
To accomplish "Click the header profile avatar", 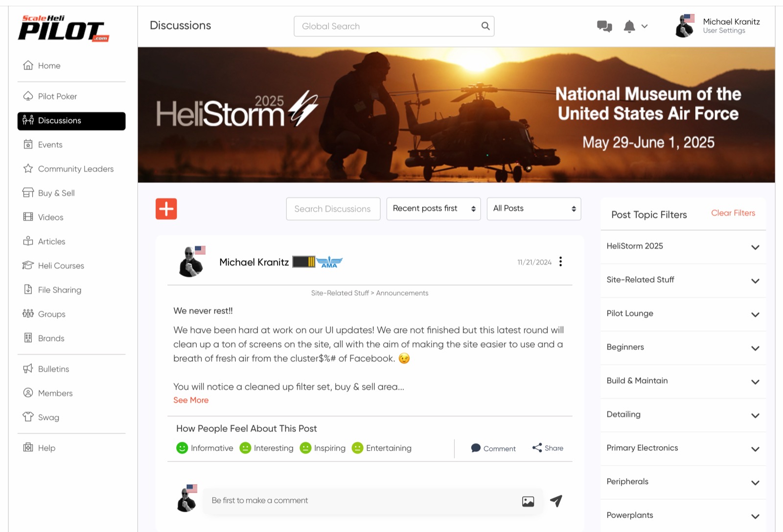I will tap(684, 26).
